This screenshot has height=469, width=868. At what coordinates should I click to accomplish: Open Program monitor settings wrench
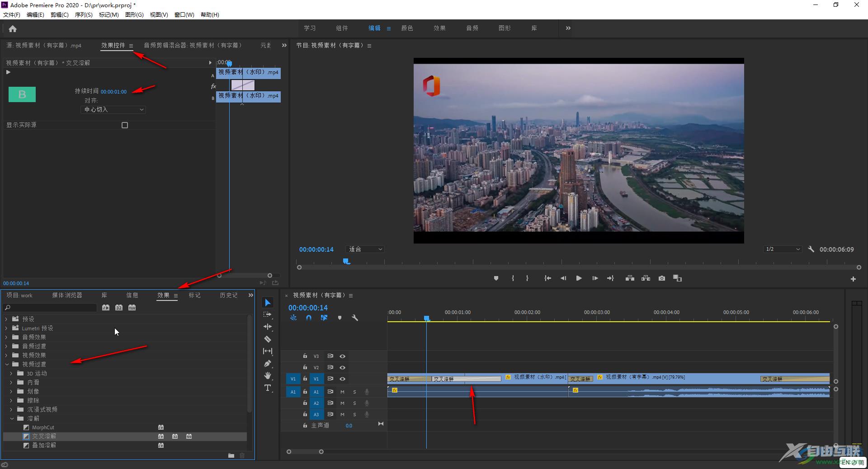pos(811,249)
